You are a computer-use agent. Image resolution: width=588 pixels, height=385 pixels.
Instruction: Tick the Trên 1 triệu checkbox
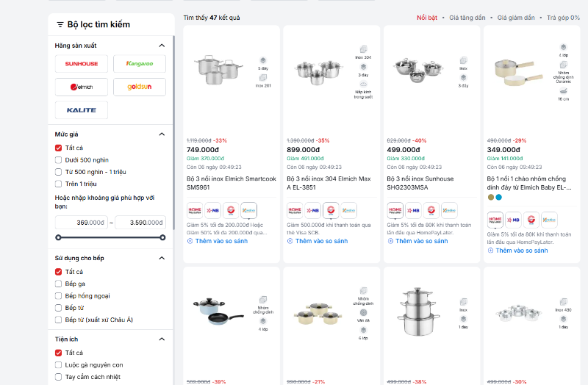(x=59, y=184)
